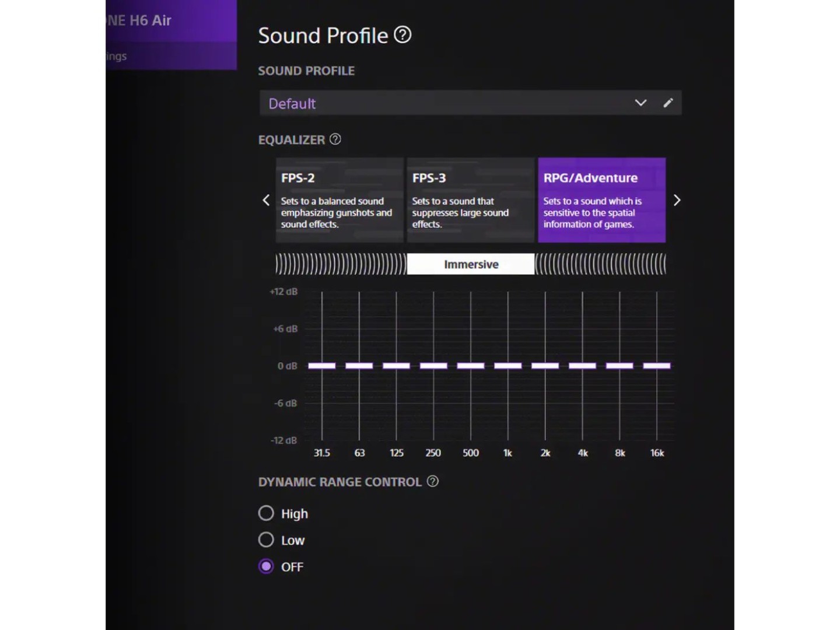
Task: Click the 16k equalizer slider handle
Action: click(657, 366)
